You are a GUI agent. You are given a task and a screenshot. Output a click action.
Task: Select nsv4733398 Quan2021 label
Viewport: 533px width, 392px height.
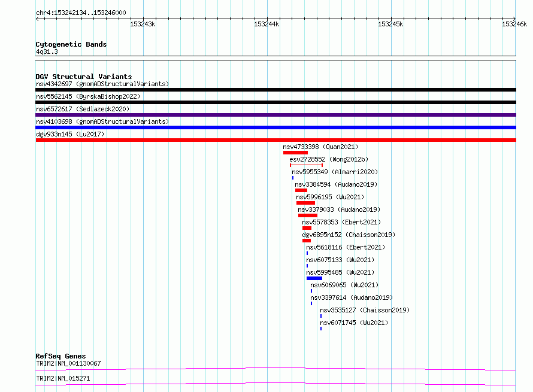point(320,147)
